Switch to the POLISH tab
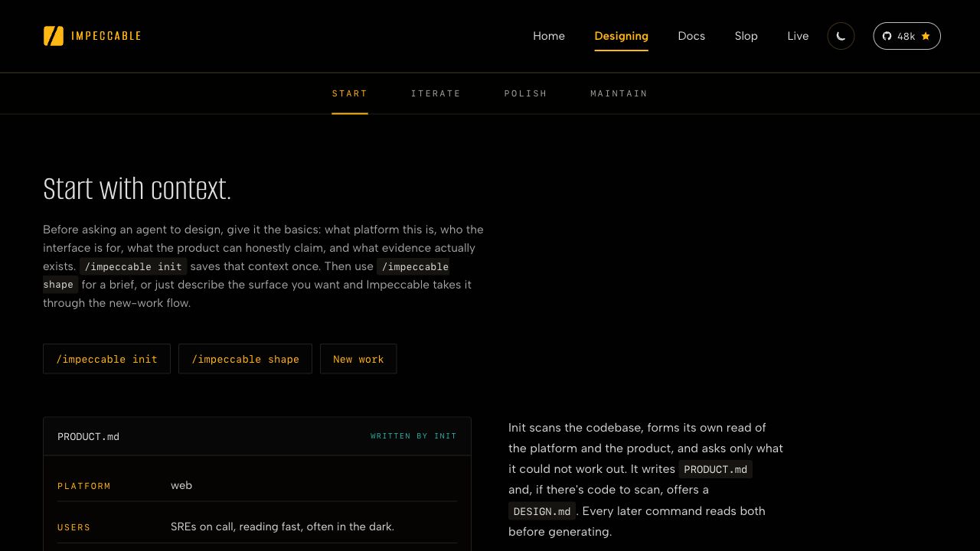The image size is (980, 551). pyautogui.click(x=525, y=93)
